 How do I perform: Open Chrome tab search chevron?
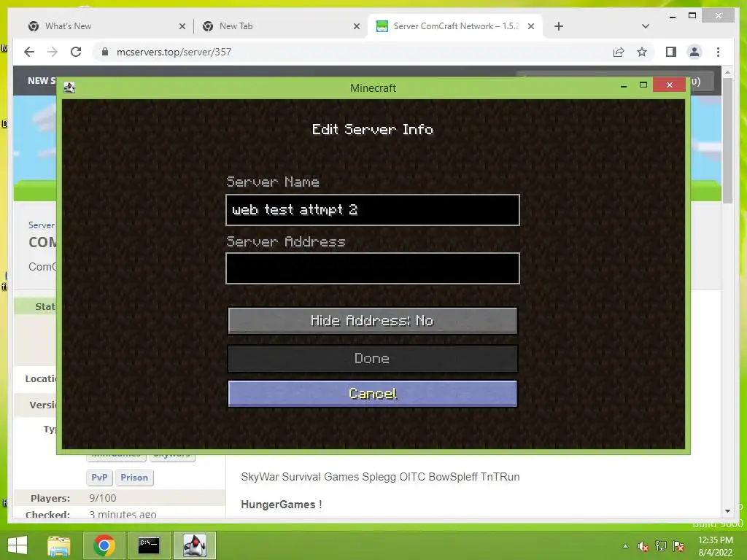(645, 26)
